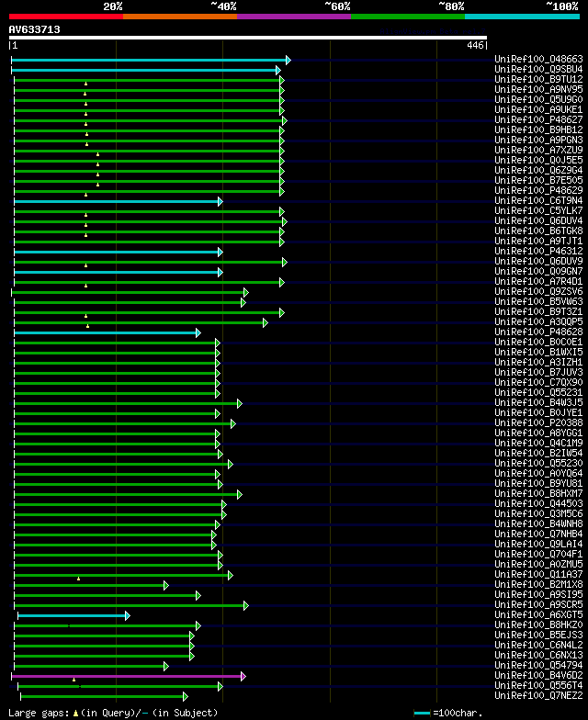Click the white AV633713 query sequence bar

click(x=248, y=38)
